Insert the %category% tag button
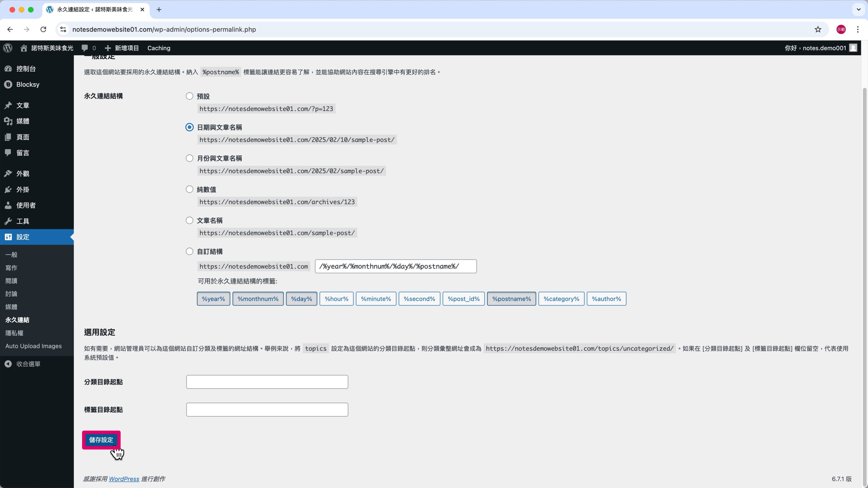The width and height of the screenshot is (868, 488). point(561,299)
